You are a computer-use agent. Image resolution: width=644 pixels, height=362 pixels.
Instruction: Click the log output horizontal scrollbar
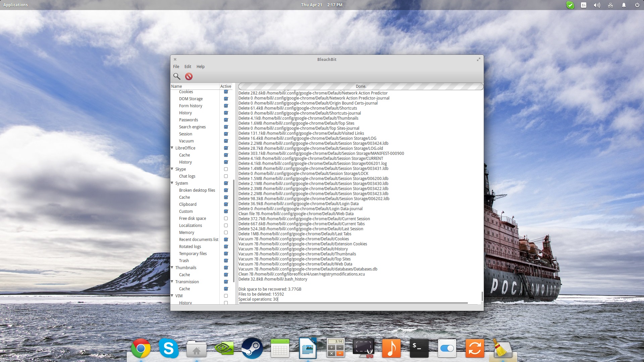353,303
